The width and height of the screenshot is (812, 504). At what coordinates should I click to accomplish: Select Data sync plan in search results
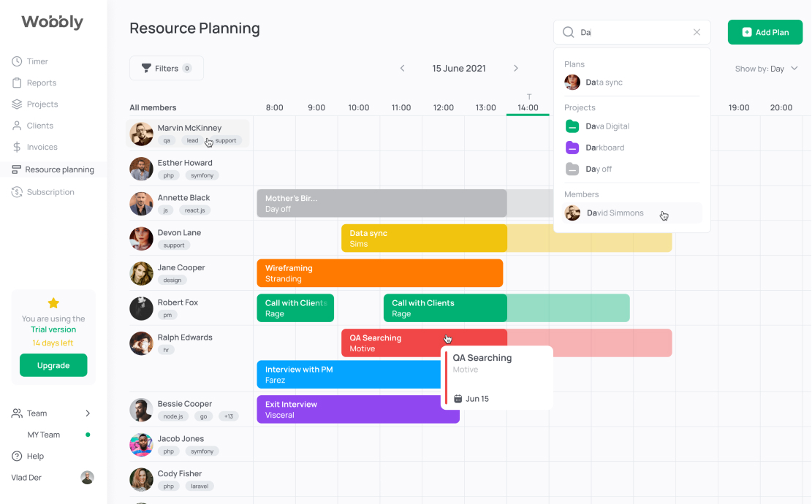[631, 83]
